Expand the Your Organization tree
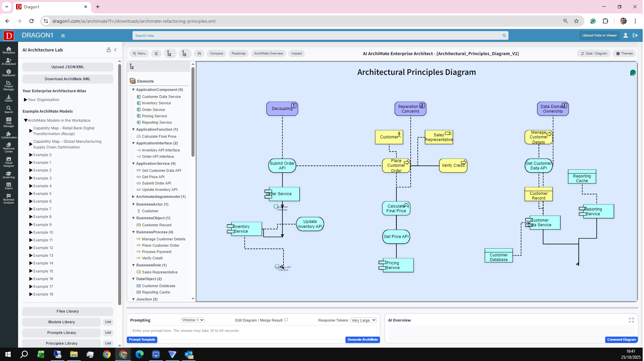Image resolution: width=644 pixels, height=361 pixels. (x=26, y=100)
